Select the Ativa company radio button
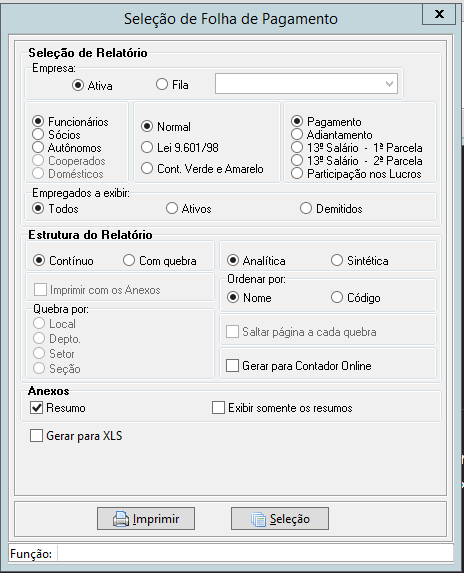 pyautogui.click(x=78, y=85)
